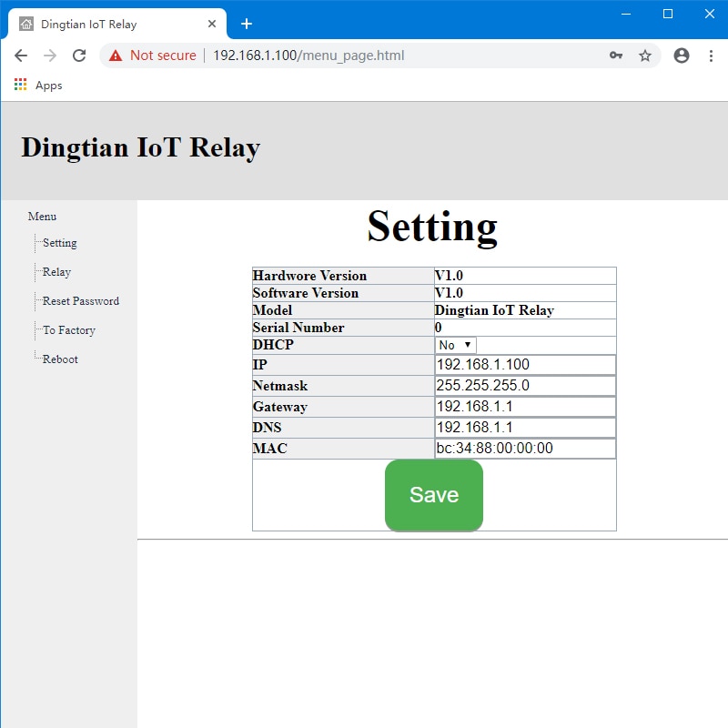Bookmark this page with the star icon
Viewport: 728px width, 728px height.
point(645,56)
